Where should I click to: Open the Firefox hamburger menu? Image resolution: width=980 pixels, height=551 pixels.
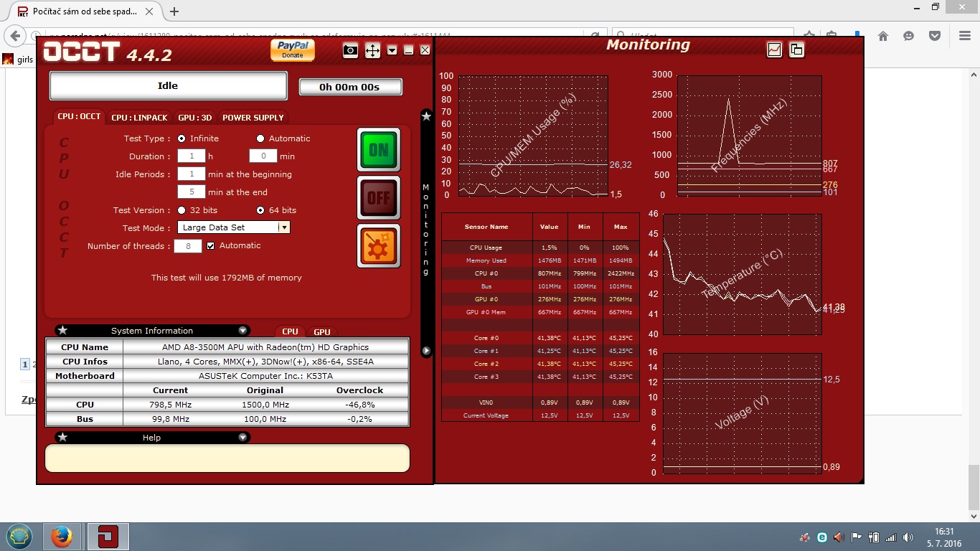pos(965,36)
